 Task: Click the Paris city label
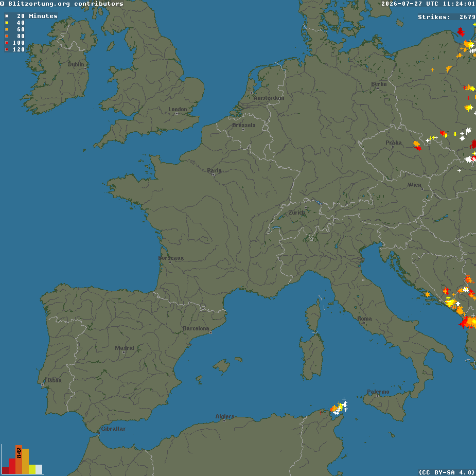coord(214,170)
